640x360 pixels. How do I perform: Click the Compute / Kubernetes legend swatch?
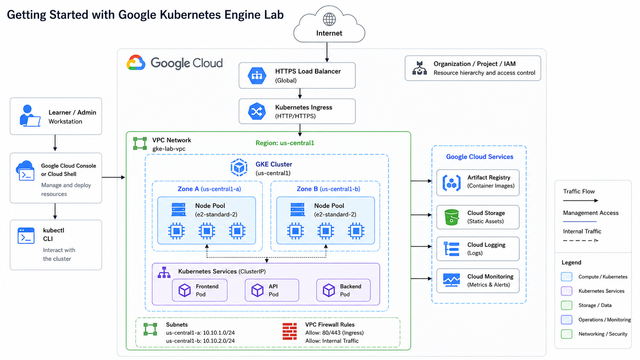pyautogui.click(x=567, y=277)
